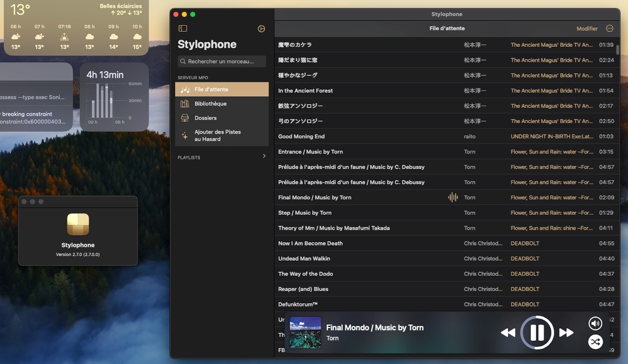Screen dimensions: 628x364
Task: Click the "Final Mondo" title in player bar
Action: tap(375, 328)
